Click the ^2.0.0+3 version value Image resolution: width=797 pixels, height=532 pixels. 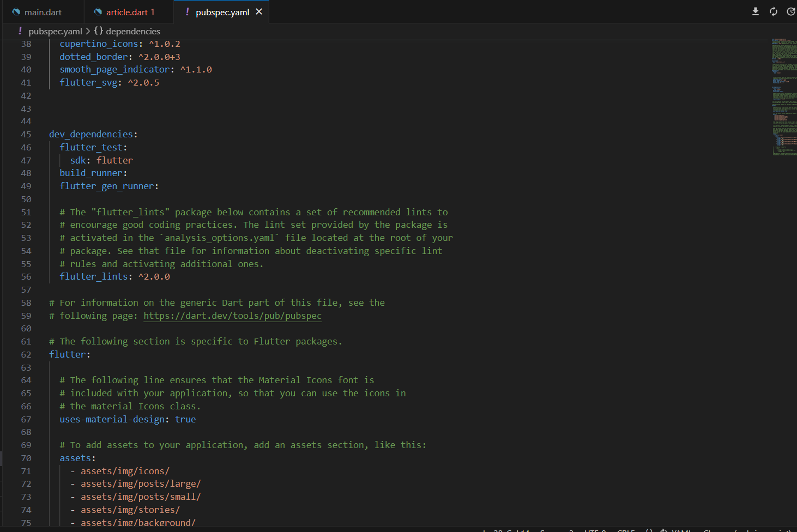(x=159, y=57)
